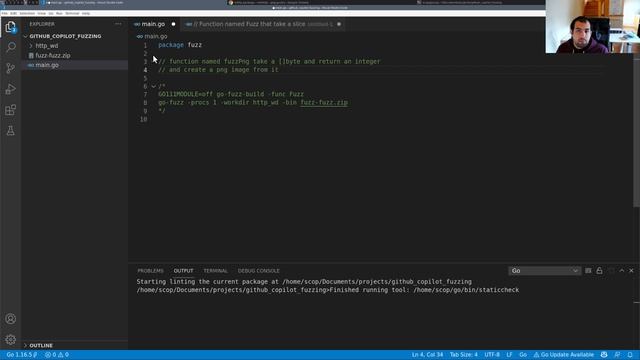640x360 pixels.
Task: Click line number 10 in gutter
Action: 143,119
